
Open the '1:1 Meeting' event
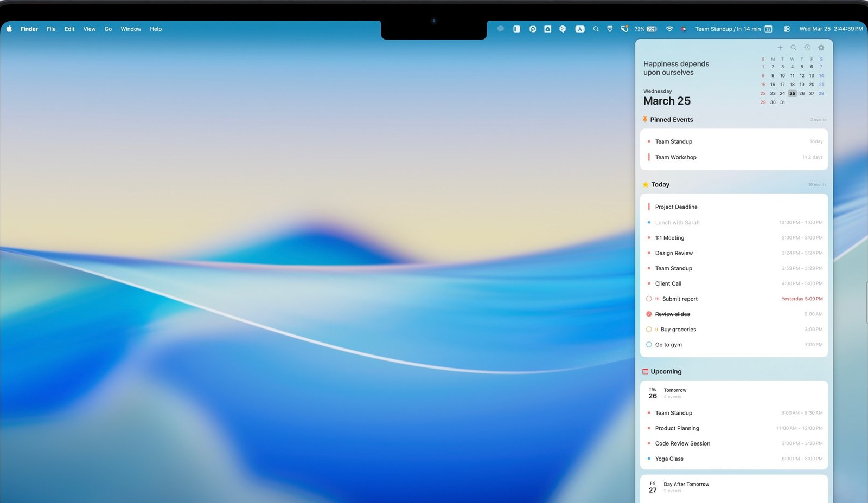click(734, 237)
